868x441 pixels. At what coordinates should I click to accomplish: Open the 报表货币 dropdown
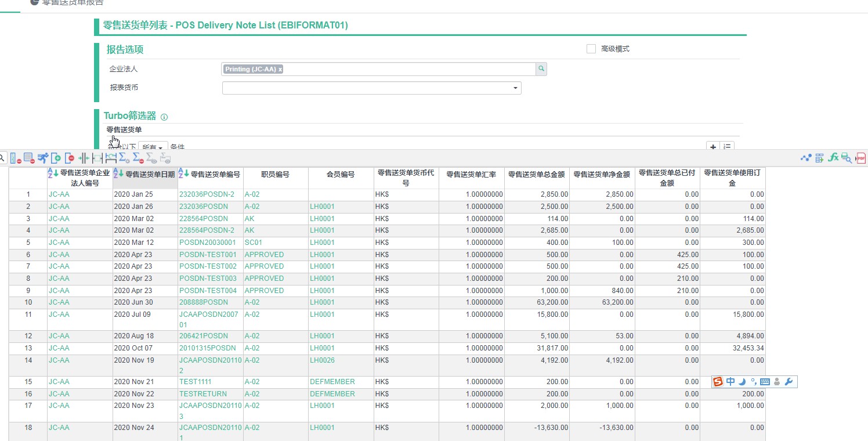tap(372, 88)
